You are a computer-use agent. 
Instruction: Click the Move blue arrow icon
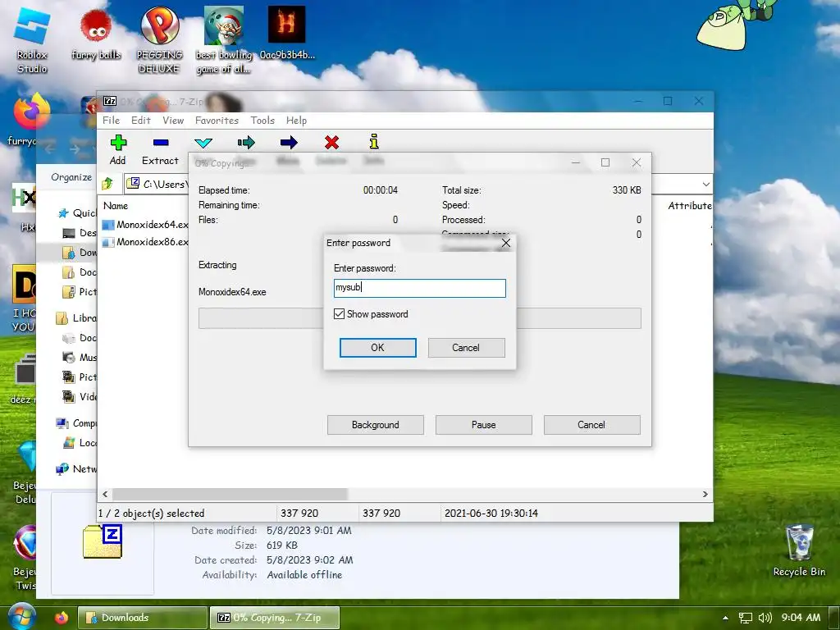click(x=289, y=143)
